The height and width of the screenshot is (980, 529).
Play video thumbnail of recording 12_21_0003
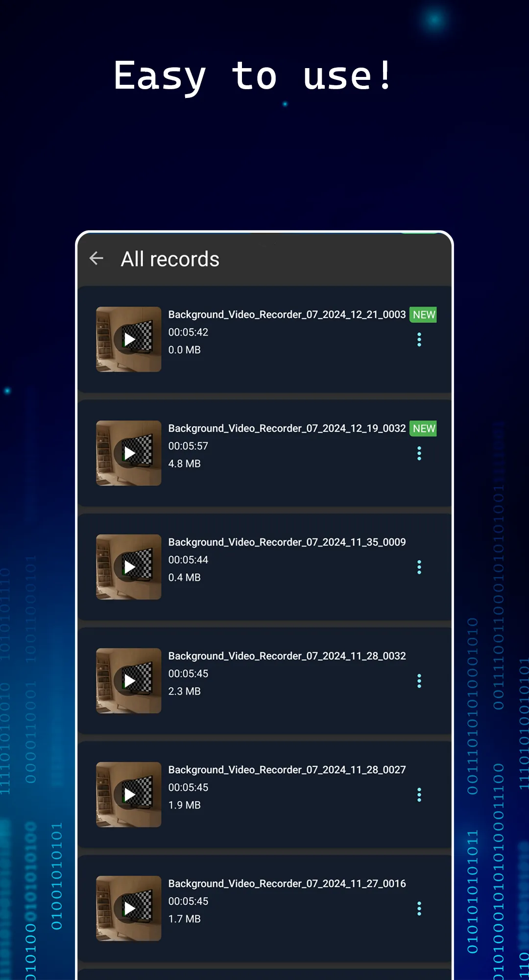coord(128,339)
